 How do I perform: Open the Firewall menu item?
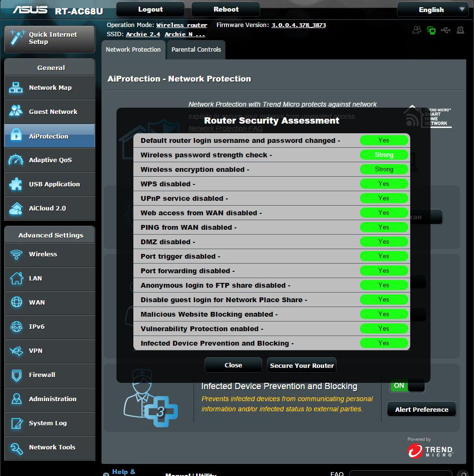(50, 375)
